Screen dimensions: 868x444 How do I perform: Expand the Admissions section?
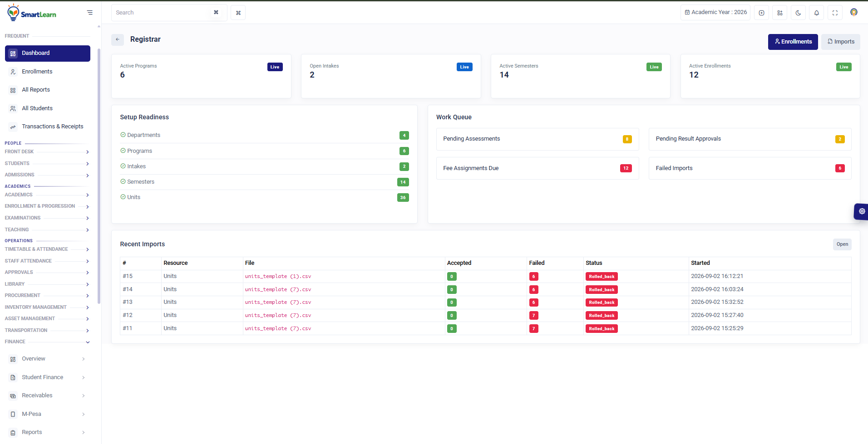[47, 175]
